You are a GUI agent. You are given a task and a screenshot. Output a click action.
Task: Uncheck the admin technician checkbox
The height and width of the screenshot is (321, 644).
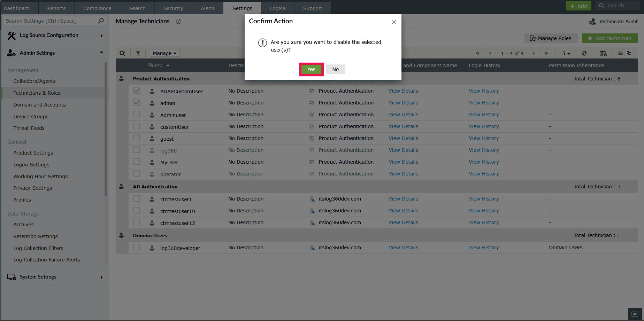[x=137, y=103]
